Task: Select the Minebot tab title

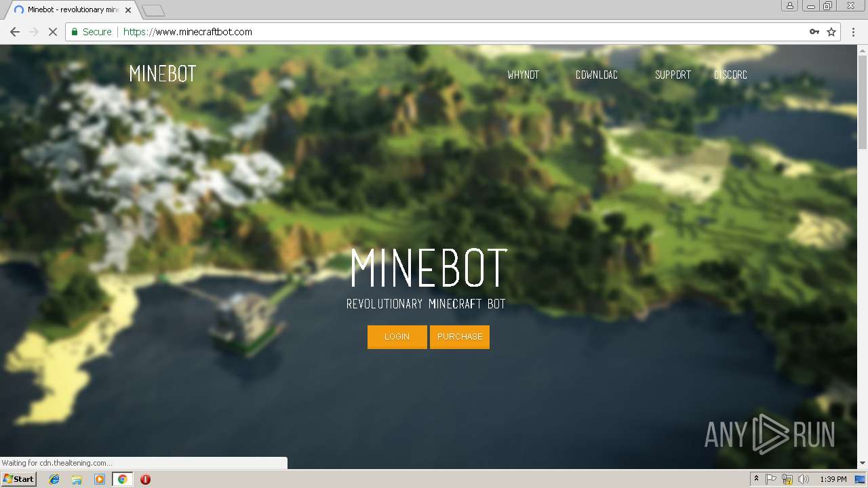Action: (x=73, y=10)
